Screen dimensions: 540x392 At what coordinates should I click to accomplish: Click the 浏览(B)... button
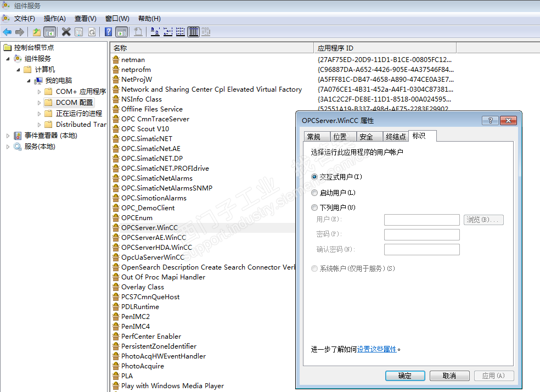tap(483, 220)
